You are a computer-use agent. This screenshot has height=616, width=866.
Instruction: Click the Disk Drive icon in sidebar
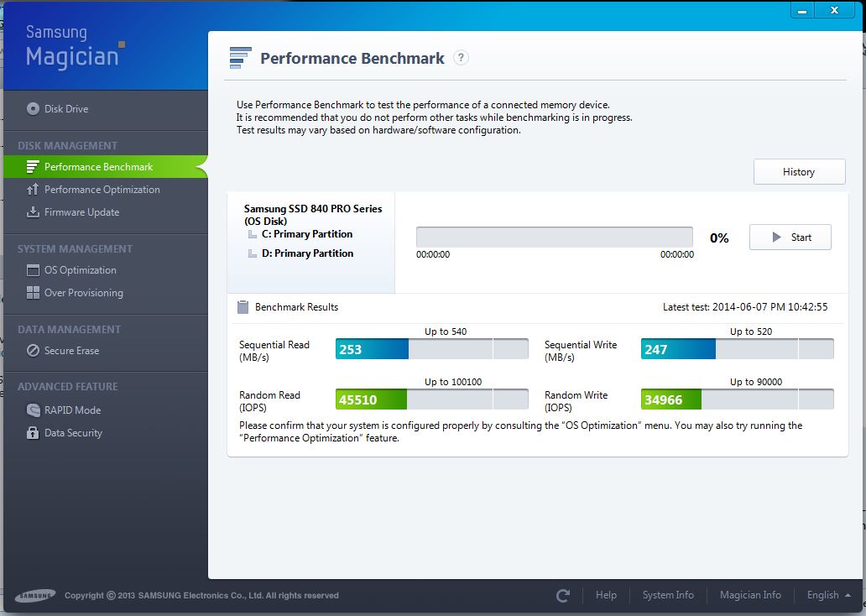33,108
